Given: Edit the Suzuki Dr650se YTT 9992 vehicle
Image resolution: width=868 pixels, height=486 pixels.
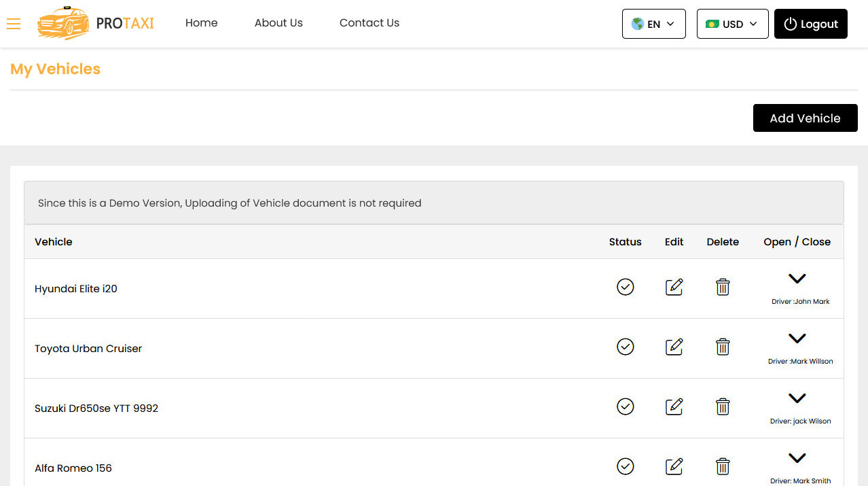Looking at the screenshot, I should pos(674,406).
